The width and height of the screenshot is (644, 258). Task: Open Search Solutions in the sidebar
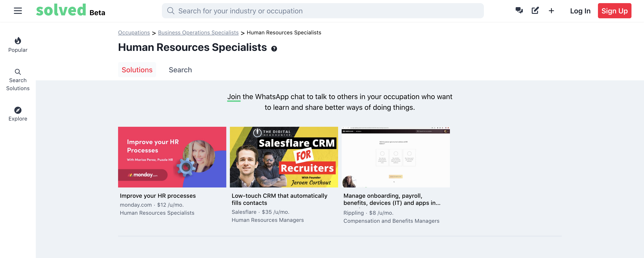click(x=18, y=80)
